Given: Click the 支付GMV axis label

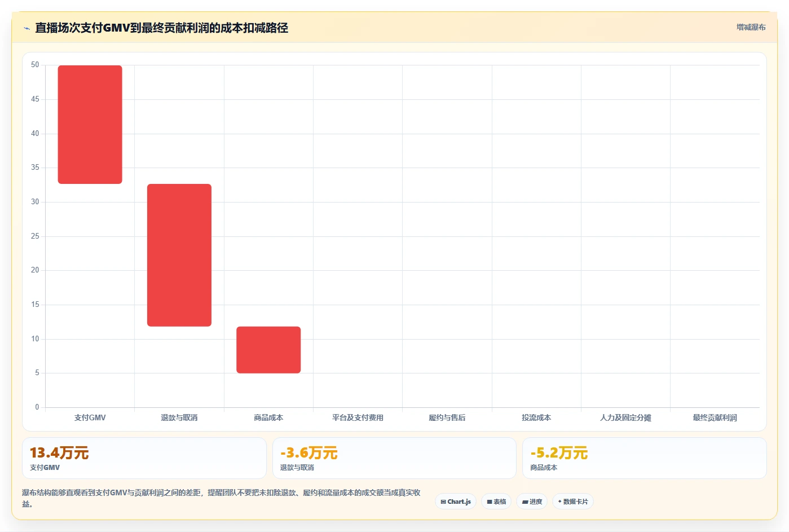Looking at the screenshot, I should (x=90, y=417).
